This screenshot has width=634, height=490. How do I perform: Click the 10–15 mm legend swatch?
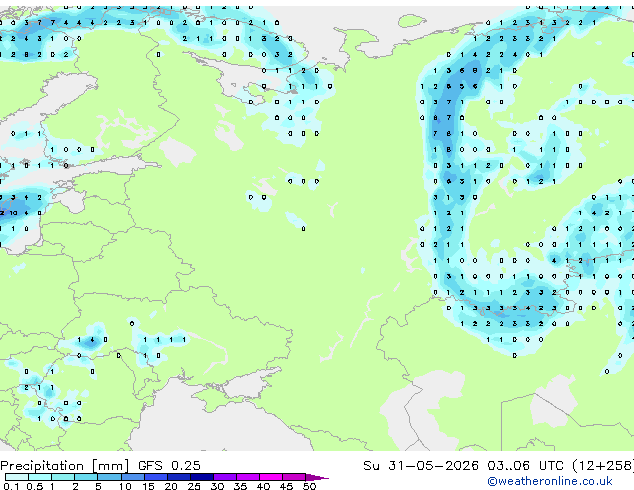point(132,477)
